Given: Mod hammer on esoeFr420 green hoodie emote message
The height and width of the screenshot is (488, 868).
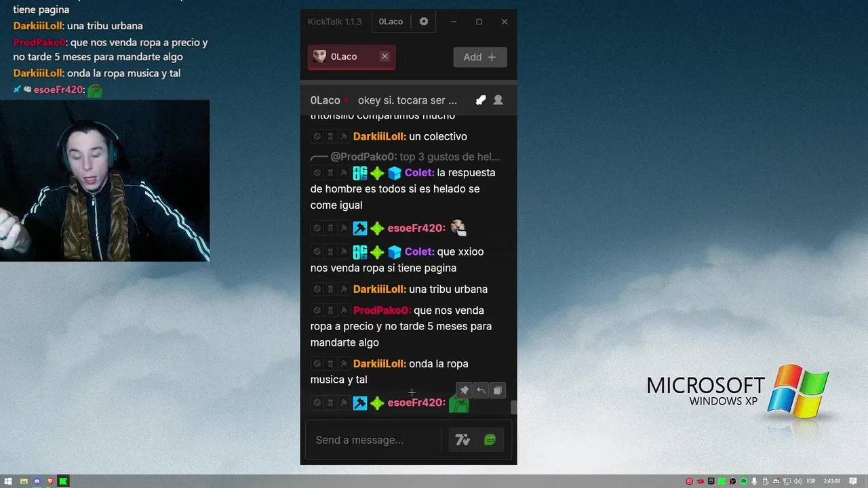Looking at the screenshot, I should coord(344,403).
